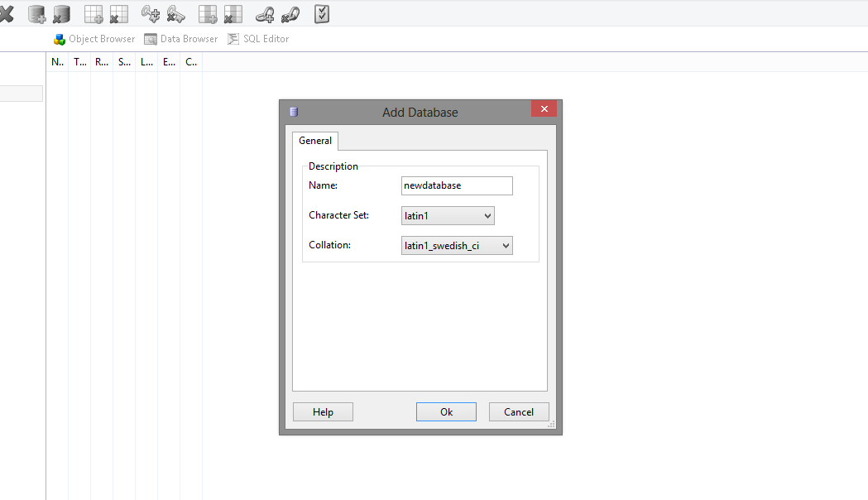
Task: Click the Cancel button
Action: pyautogui.click(x=519, y=412)
